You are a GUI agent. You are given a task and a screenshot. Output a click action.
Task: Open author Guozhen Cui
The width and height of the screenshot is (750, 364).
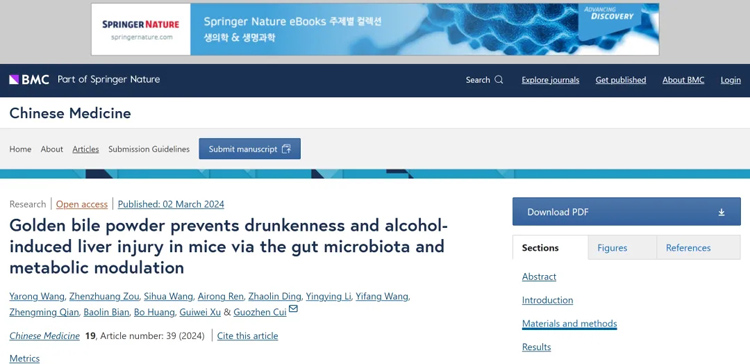click(x=260, y=312)
